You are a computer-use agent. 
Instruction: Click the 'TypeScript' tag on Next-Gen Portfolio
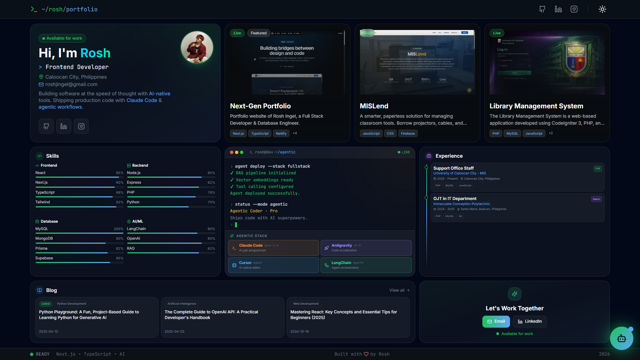point(260,133)
